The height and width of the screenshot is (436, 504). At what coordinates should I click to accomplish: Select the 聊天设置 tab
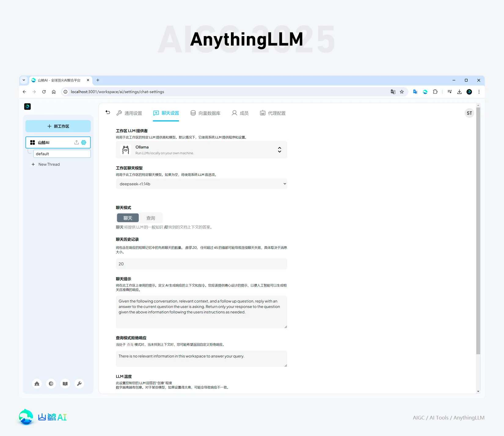pos(166,113)
